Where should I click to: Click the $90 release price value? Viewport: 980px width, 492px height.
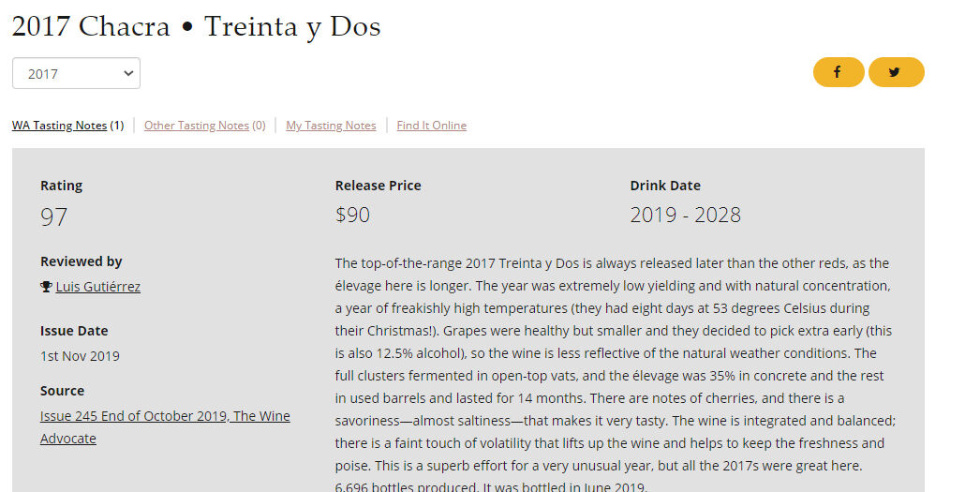(x=352, y=216)
